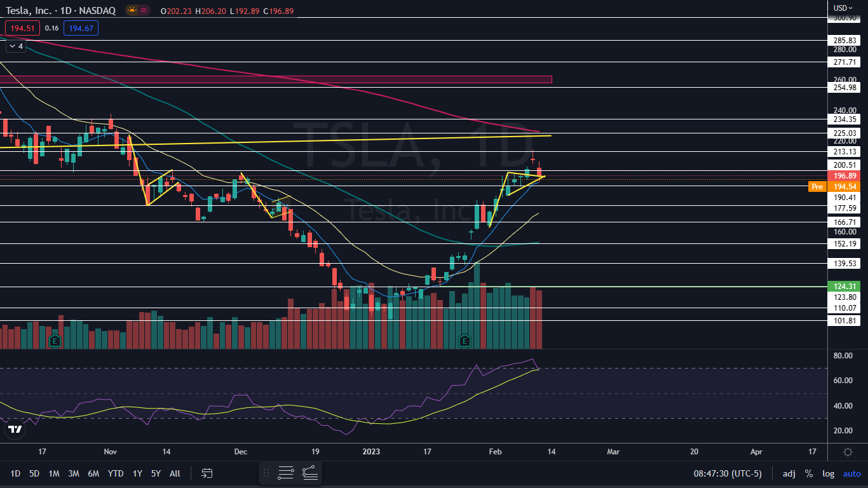868x488 pixels.
Task: Select the 1Y time range
Action: click(x=137, y=473)
